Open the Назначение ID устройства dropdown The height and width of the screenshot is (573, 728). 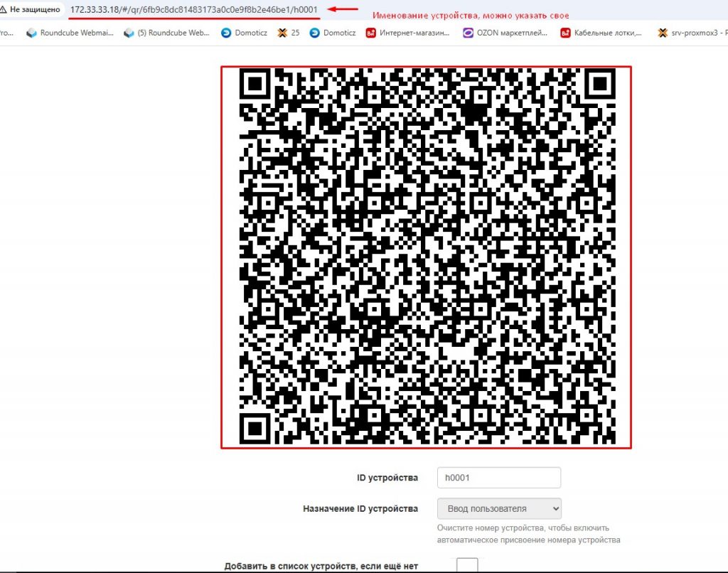(x=499, y=508)
